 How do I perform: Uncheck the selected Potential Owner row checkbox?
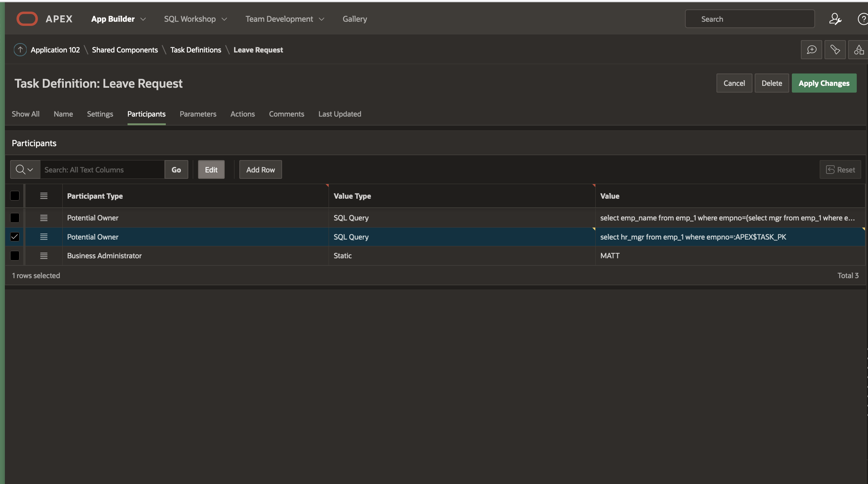click(15, 237)
